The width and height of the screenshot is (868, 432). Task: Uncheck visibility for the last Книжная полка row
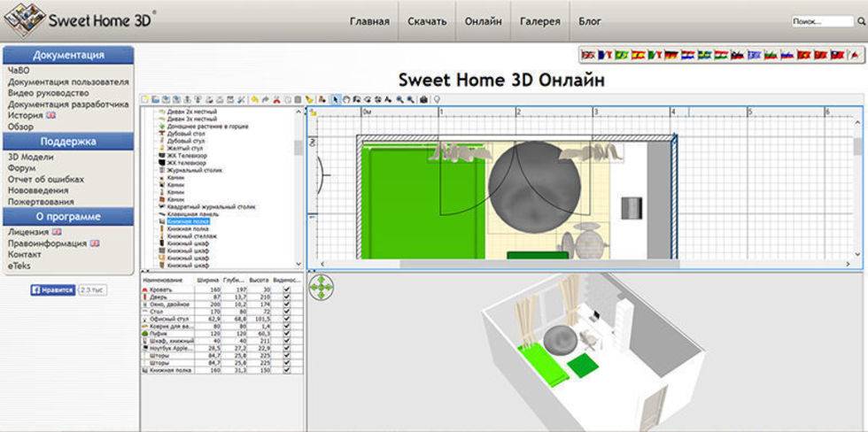[286, 369]
